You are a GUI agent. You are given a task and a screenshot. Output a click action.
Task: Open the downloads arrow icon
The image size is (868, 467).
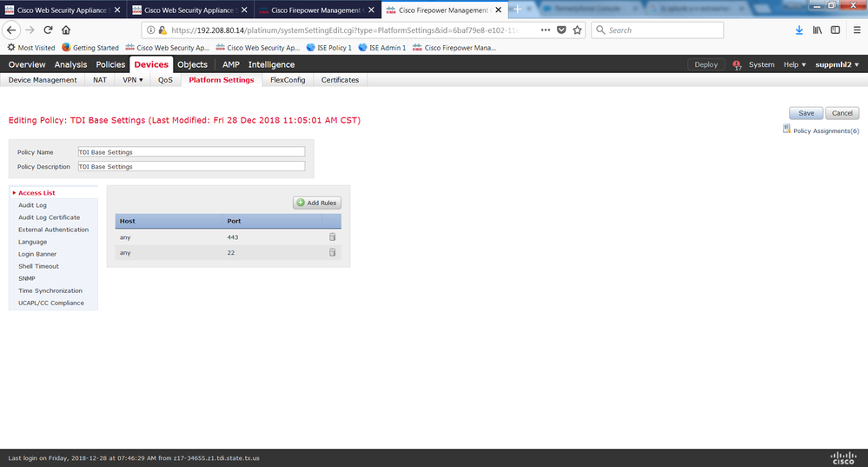[x=798, y=30]
